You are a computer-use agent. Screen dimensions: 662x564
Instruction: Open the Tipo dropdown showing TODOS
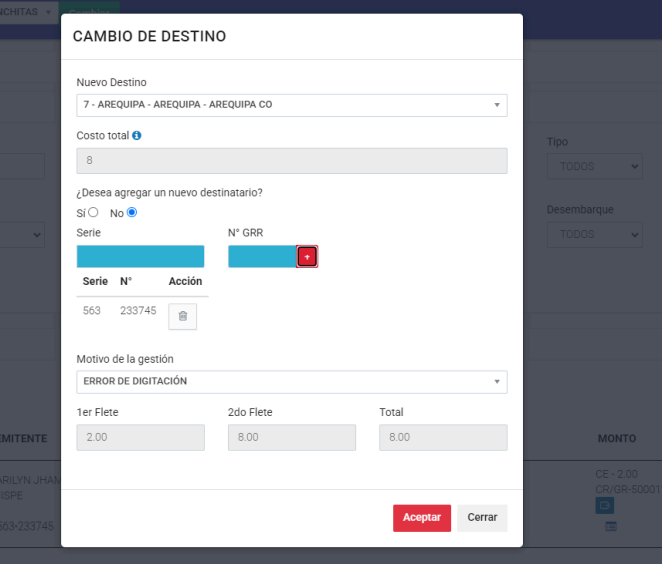(594, 167)
